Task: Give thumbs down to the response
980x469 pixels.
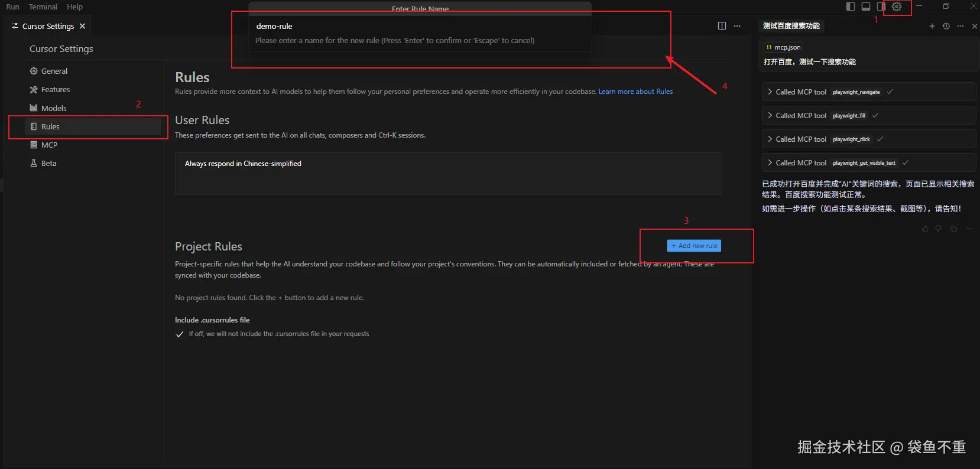Action: click(x=939, y=229)
